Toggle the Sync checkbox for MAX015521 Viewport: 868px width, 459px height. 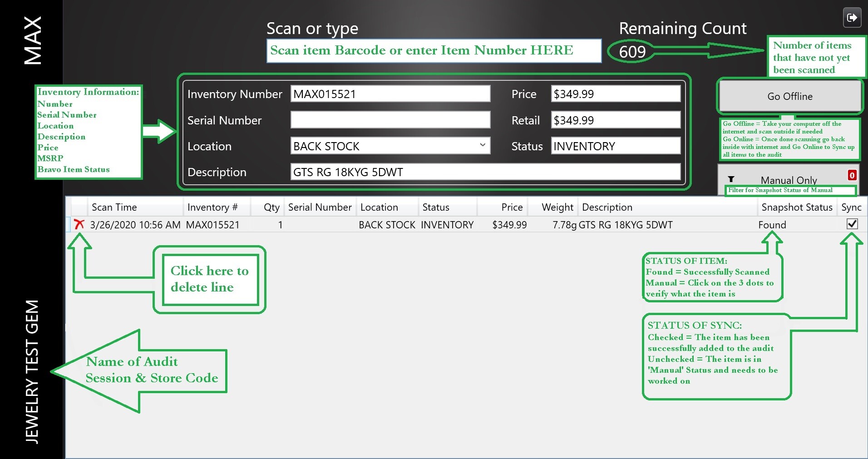852,224
